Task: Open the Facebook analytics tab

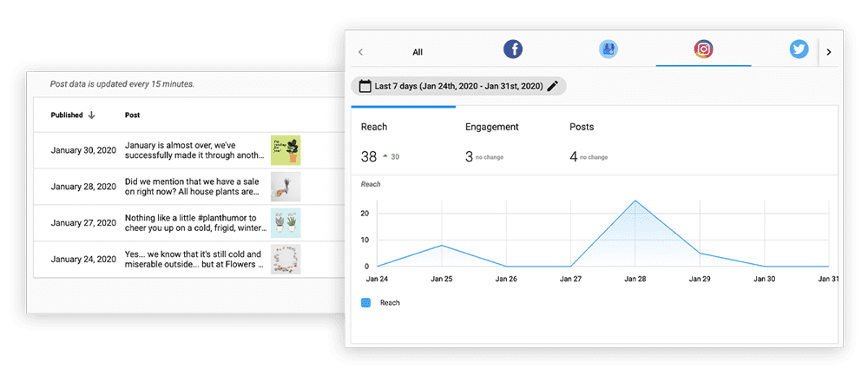Action: 513,49
